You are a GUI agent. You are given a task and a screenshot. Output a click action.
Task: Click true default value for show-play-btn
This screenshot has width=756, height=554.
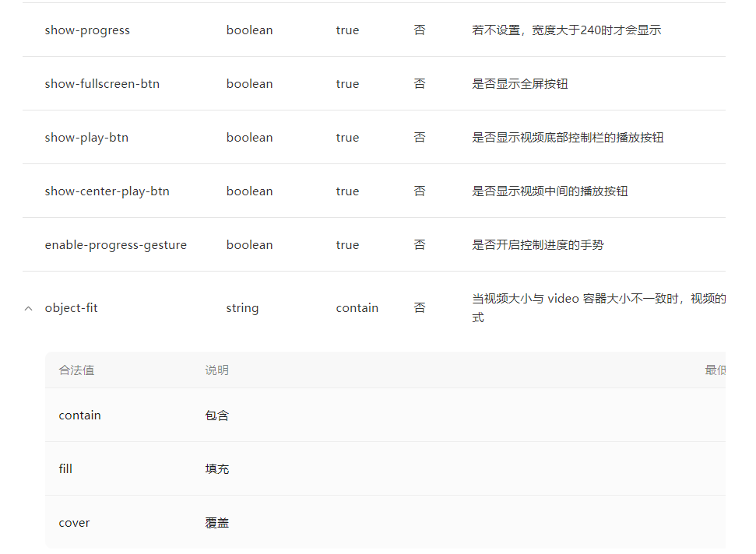click(x=347, y=138)
